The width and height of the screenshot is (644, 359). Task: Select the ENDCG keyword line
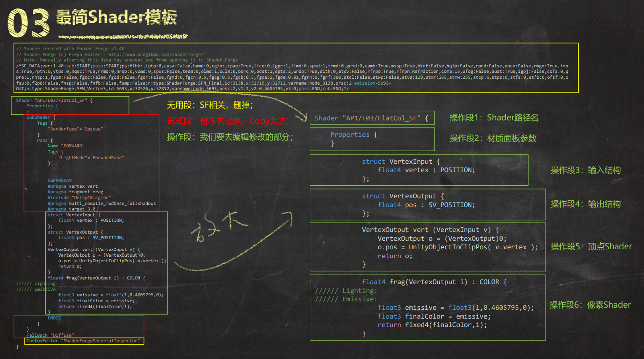[x=54, y=318]
